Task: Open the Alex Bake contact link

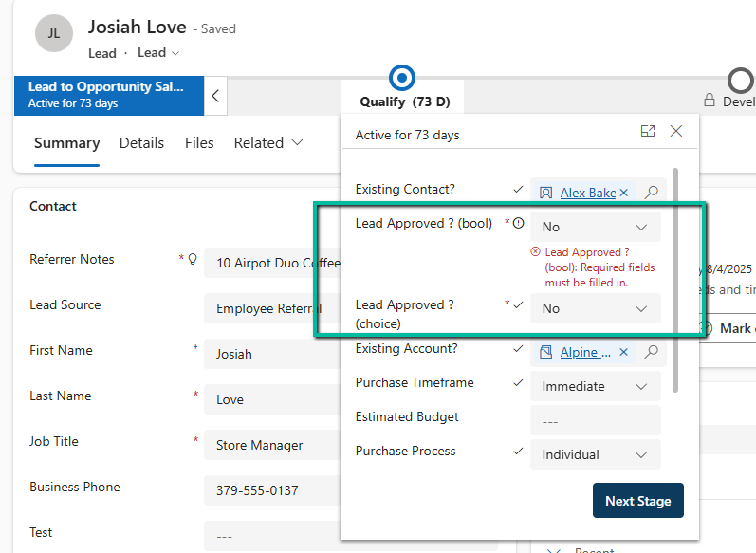Action: click(x=587, y=193)
